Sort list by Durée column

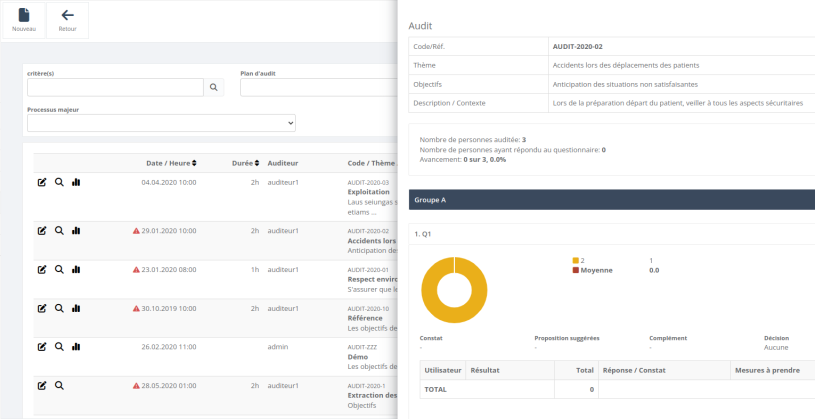[245, 163]
